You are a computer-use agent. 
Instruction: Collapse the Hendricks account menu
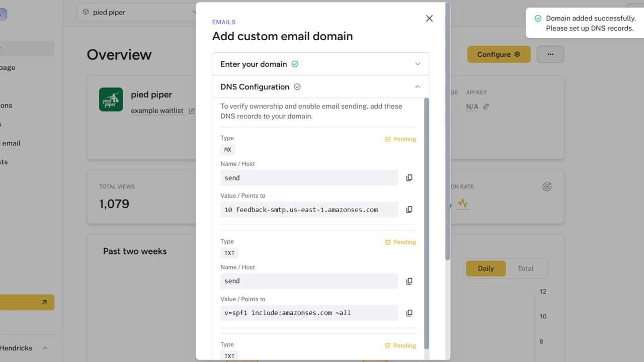(45, 348)
